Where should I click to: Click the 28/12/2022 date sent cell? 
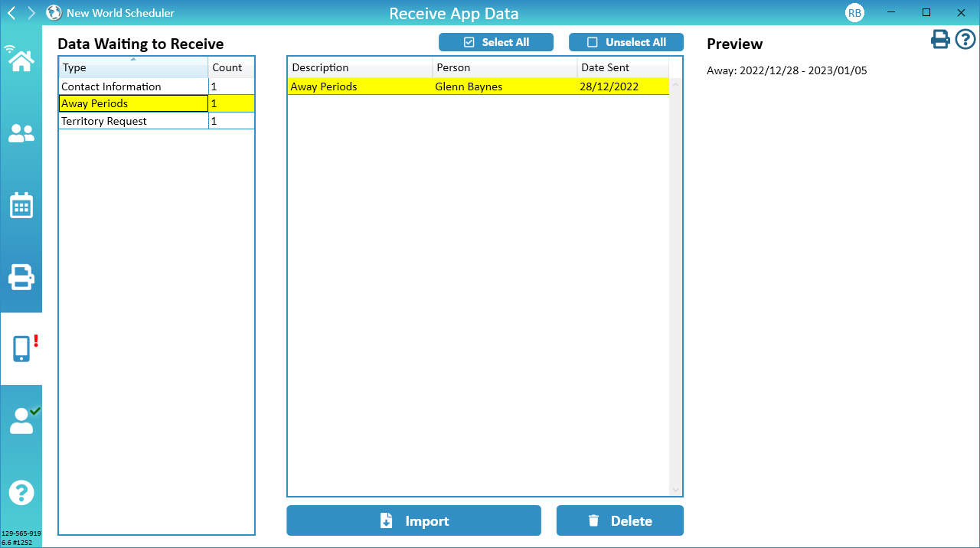pos(622,86)
